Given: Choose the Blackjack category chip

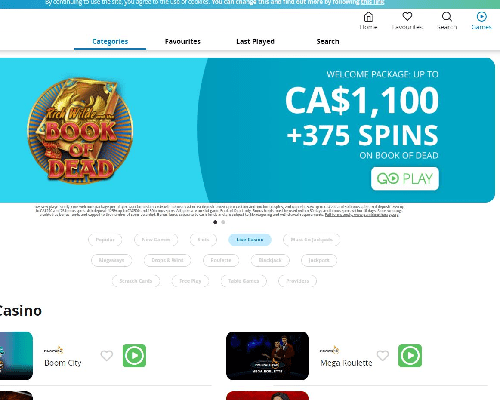Looking at the screenshot, I should point(270,260).
